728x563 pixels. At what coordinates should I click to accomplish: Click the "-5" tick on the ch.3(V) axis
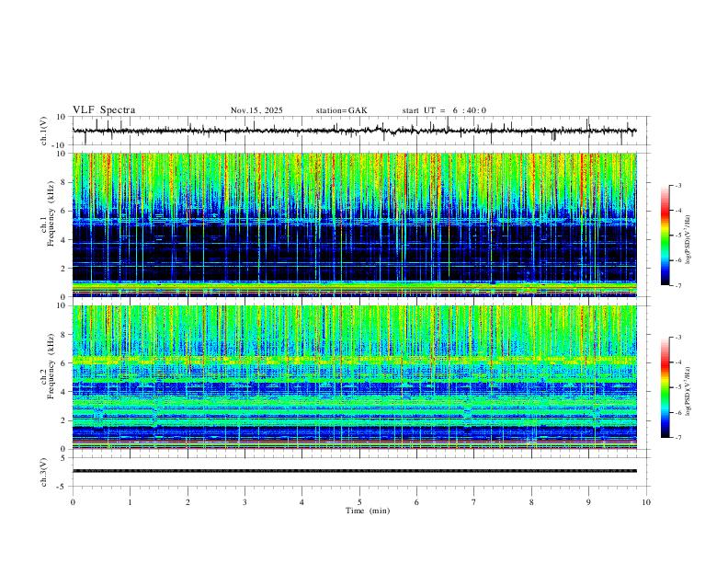click(x=63, y=487)
